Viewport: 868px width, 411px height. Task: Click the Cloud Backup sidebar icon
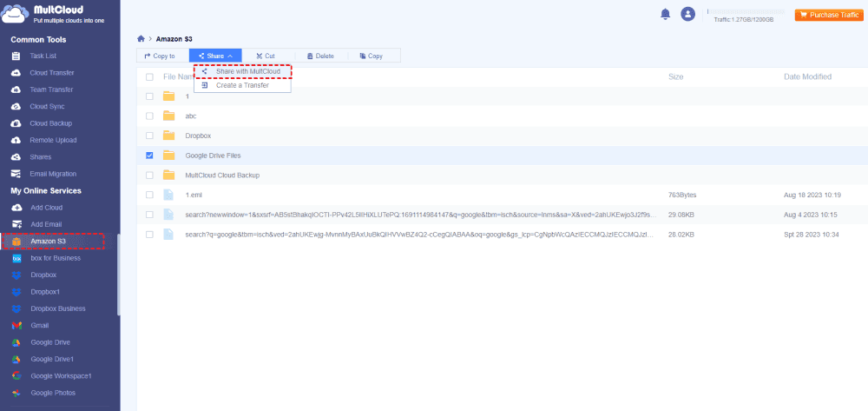pos(16,123)
